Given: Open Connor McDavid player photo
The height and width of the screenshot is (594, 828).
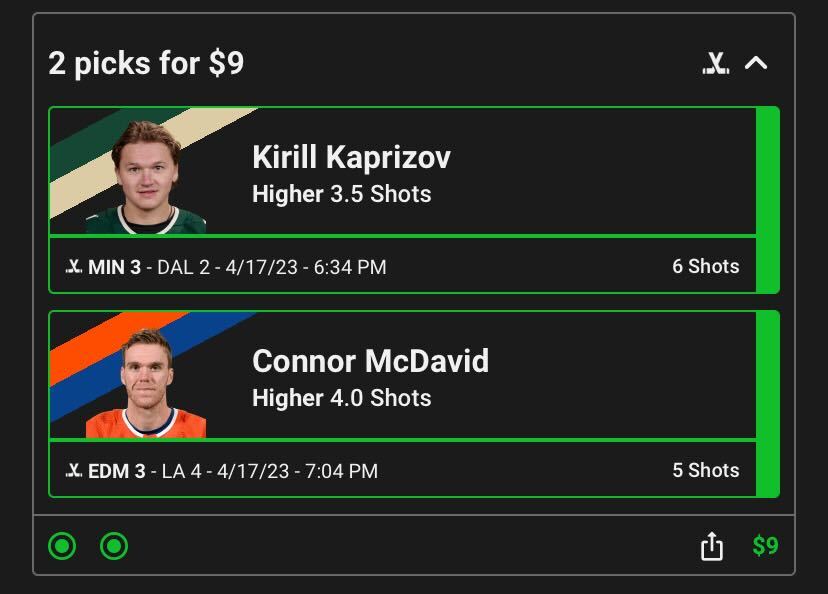Looking at the screenshot, I should pos(147,382).
